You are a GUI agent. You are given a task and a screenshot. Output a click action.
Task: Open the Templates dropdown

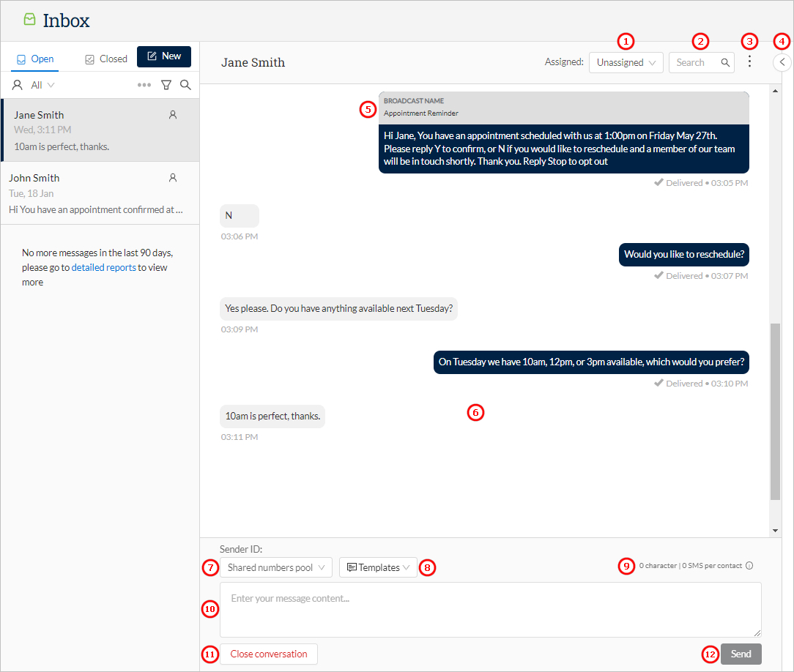pos(378,567)
